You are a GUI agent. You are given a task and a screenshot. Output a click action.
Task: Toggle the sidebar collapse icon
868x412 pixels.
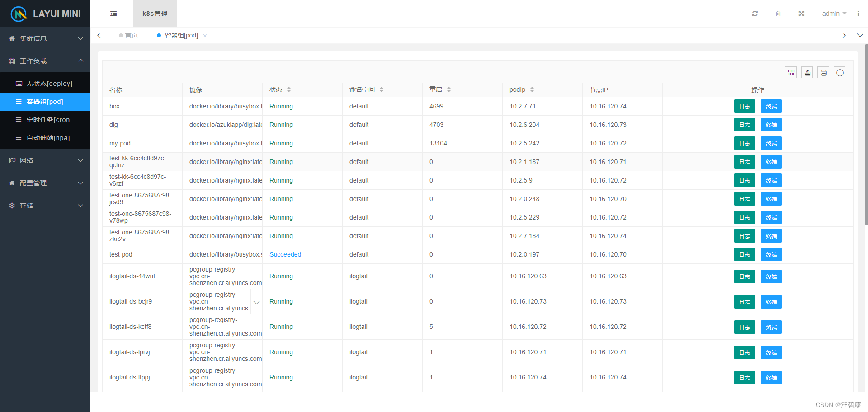click(113, 14)
